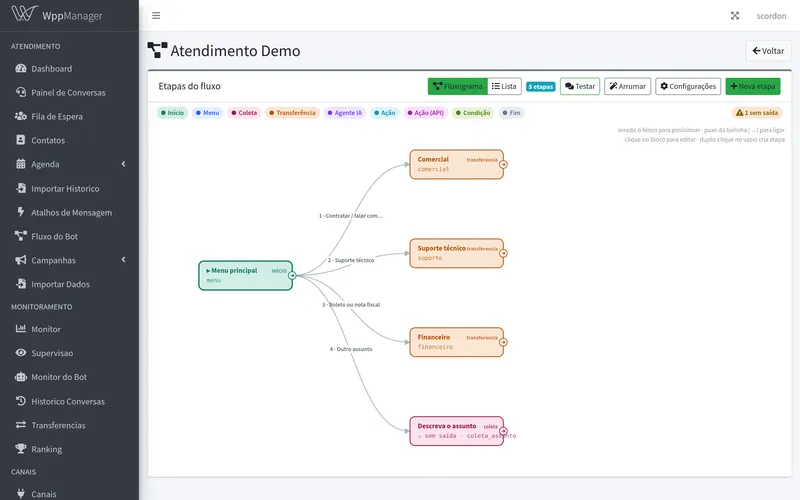Open Atalhos de Mensagem
The image size is (800, 500).
pyautogui.click(x=71, y=212)
